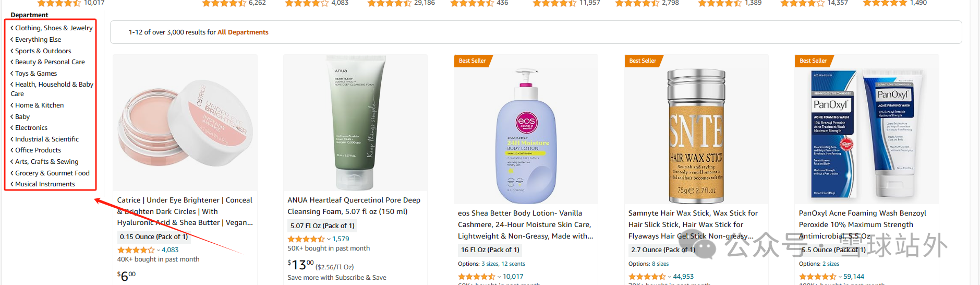Choose Grocery & Gourmet Food department

point(52,173)
